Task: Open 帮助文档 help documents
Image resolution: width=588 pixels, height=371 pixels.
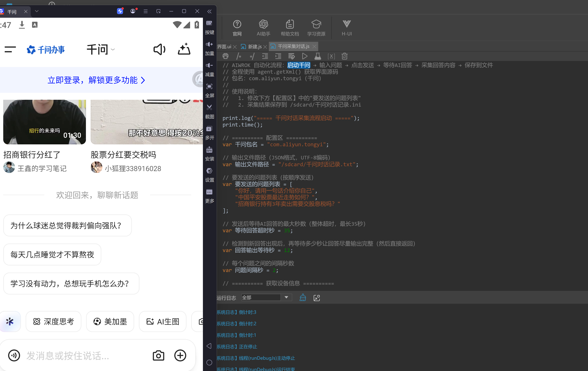Action: [290, 28]
